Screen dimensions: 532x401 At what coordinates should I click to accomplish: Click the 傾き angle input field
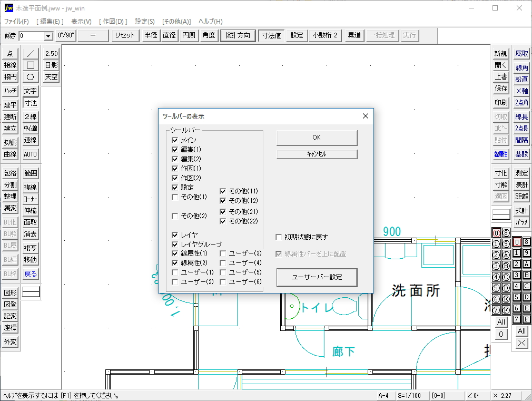(32, 36)
